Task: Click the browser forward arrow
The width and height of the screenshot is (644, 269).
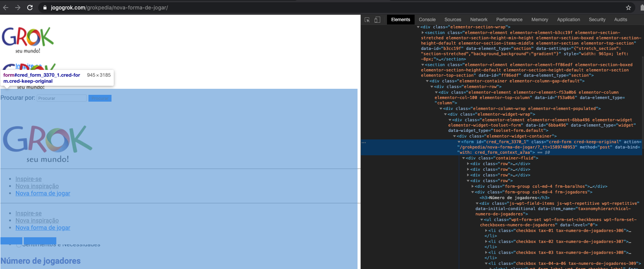Action: click(x=18, y=8)
